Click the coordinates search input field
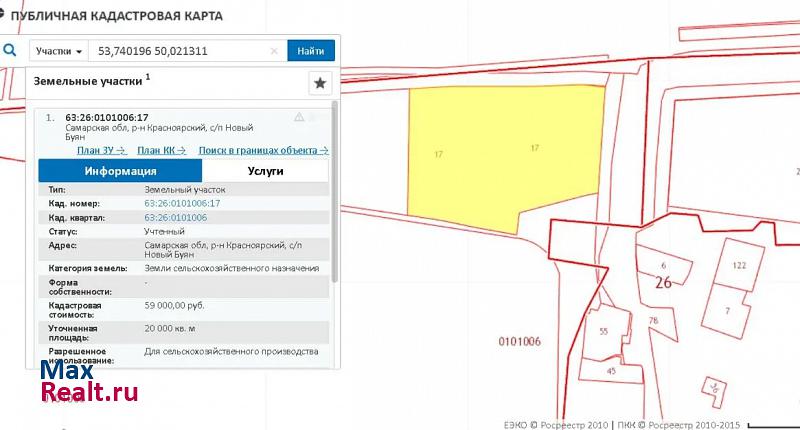 coord(180,50)
